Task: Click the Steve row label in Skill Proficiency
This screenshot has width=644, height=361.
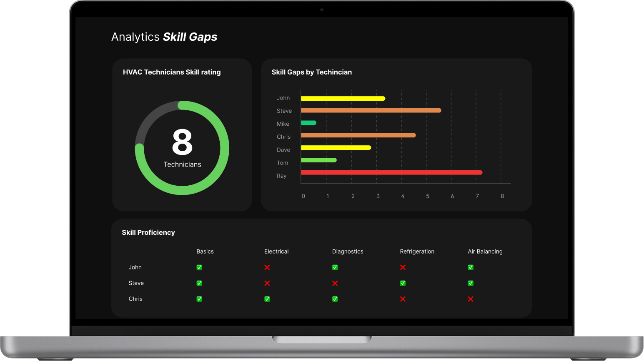Action: 136,283
